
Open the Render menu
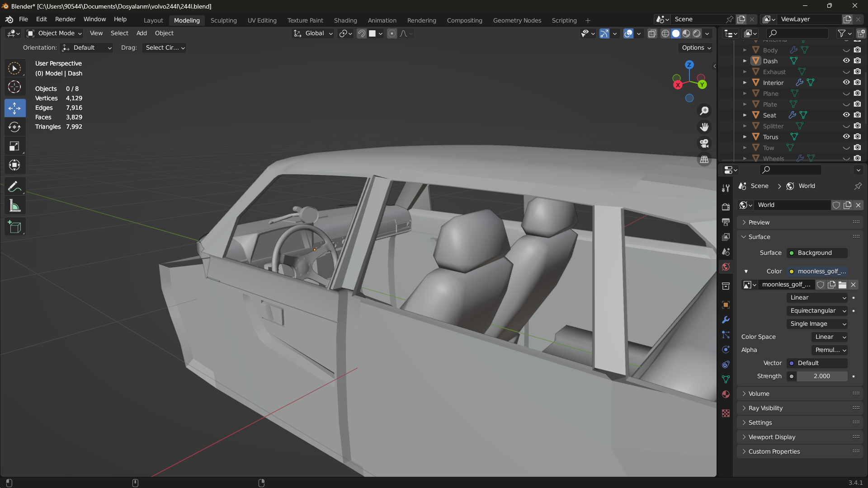[x=65, y=19]
